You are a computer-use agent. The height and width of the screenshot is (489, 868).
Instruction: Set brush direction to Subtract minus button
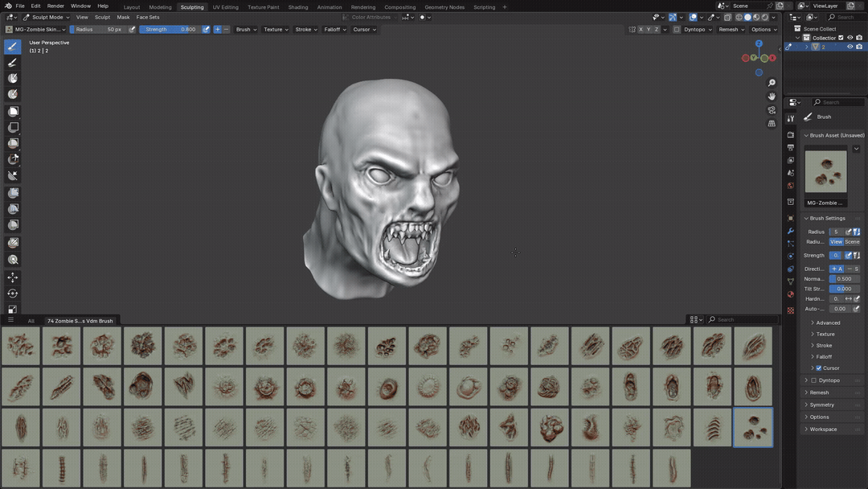226,29
